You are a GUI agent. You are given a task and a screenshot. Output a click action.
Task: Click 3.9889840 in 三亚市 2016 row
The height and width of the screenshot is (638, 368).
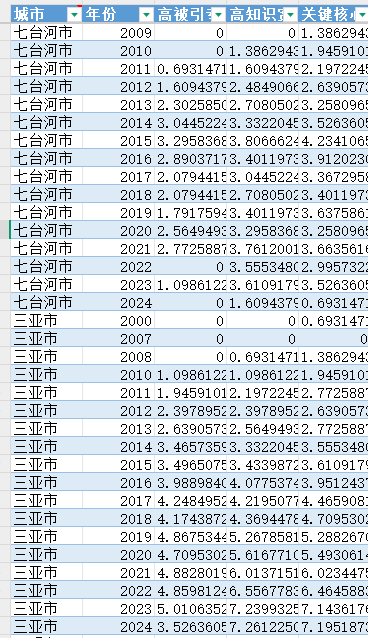[x=191, y=481]
